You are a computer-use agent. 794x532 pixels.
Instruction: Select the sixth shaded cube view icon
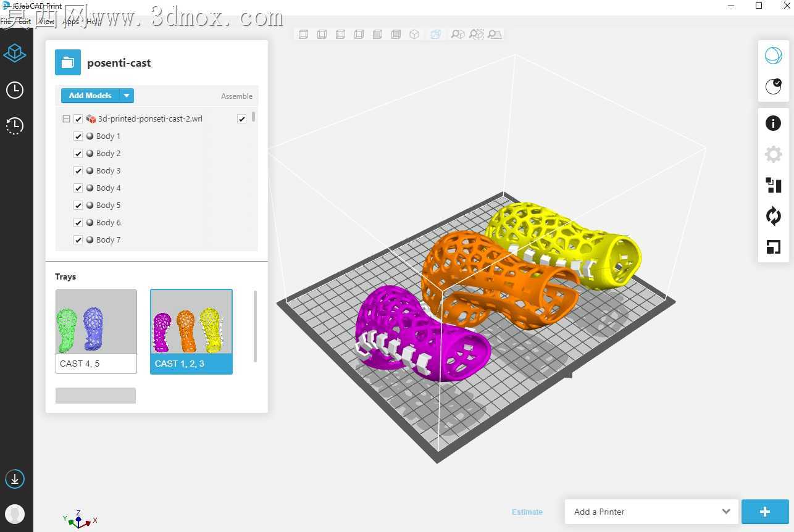coord(396,35)
